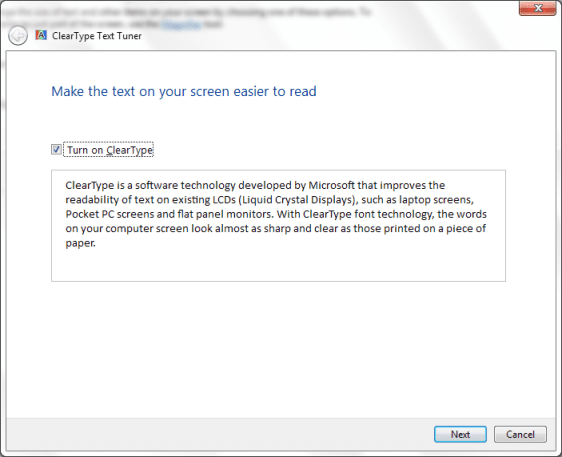
Task: Click the ClearType Text Tuner window title
Action: [97, 36]
